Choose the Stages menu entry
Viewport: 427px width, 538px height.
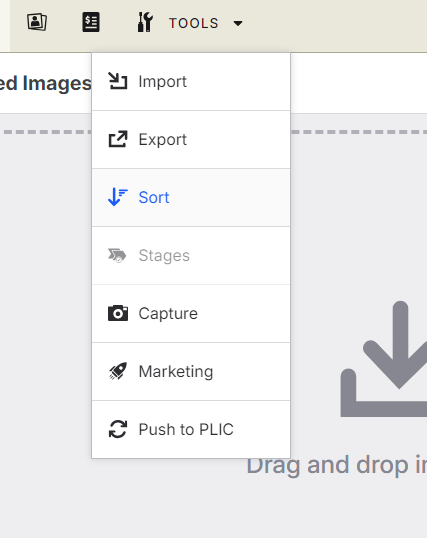(x=191, y=256)
